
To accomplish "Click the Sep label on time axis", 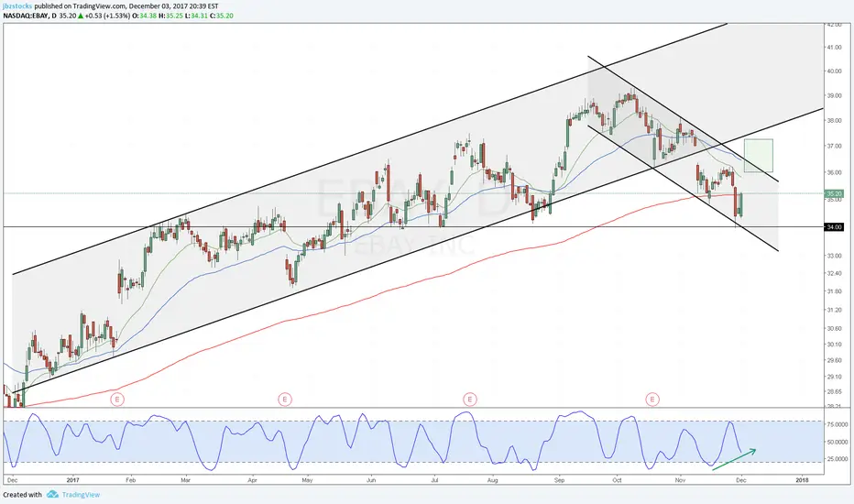I will 559,480.
